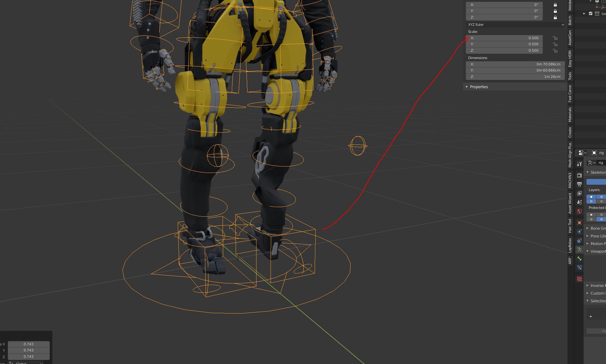Image resolution: width=606 pixels, height=364 pixels.
Task: Open the properties editor type dropdown
Action: pos(582,153)
